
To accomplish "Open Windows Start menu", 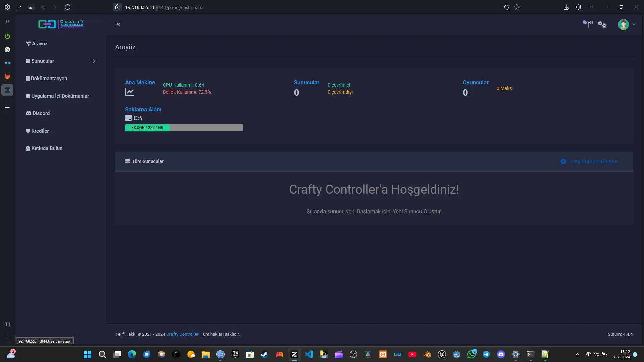I will [87, 354].
